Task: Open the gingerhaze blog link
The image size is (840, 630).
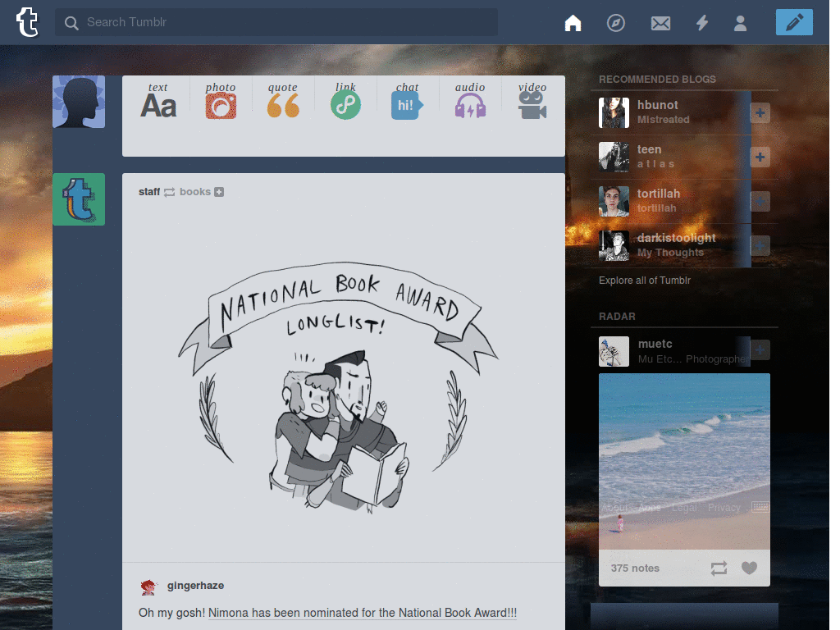Action: click(195, 586)
